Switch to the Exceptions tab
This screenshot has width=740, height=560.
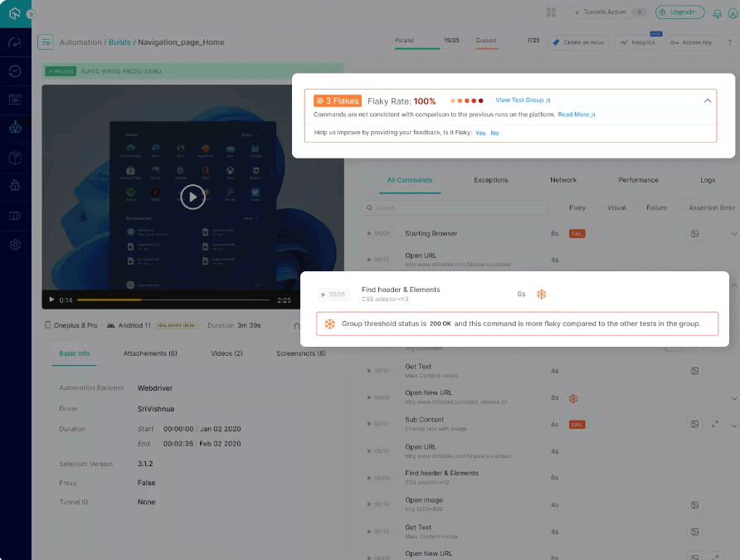pos(491,180)
